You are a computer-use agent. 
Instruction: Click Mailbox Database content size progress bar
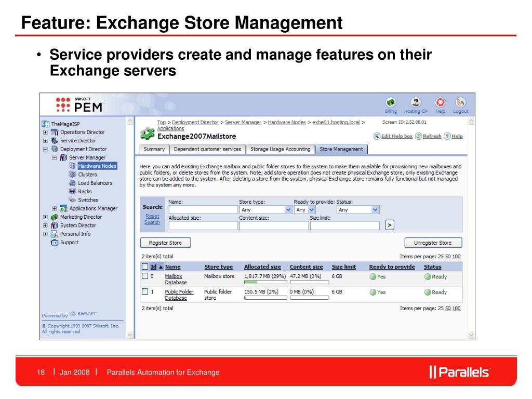tap(310, 282)
